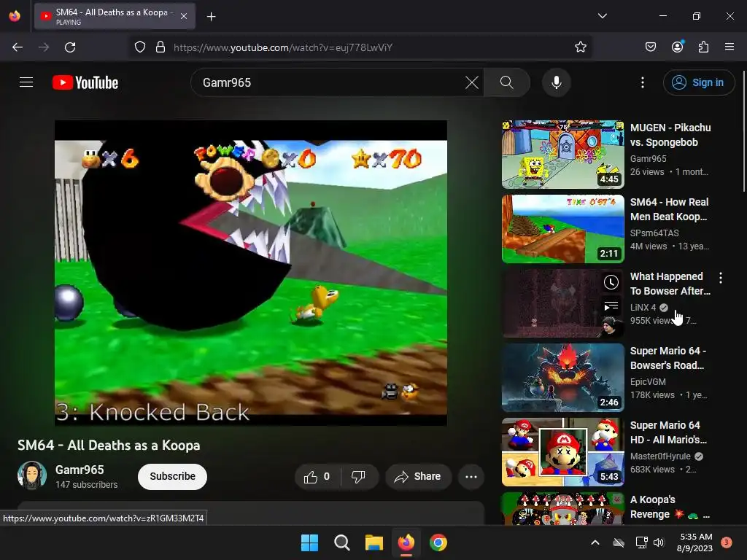Open Master0fHyrule channel name
The image size is (747, 560).
point(659,456)
